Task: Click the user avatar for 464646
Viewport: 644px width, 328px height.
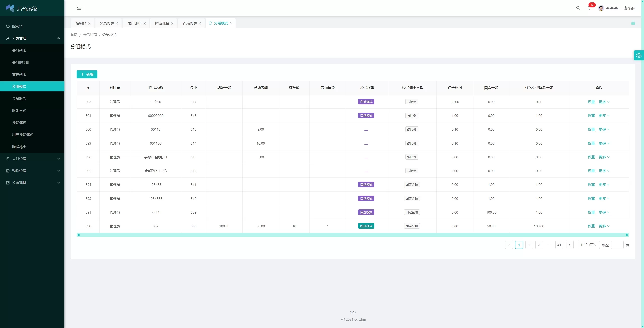Action: click(601, 8)
